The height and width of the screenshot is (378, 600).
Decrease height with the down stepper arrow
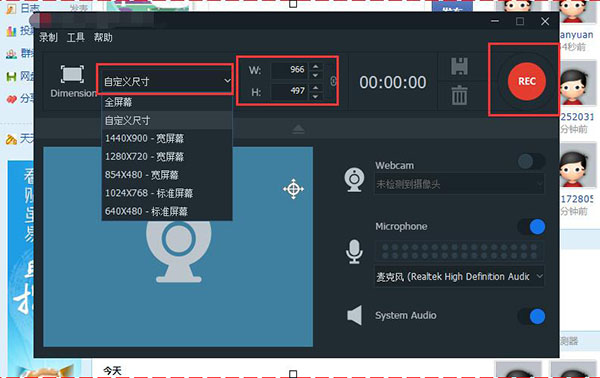[315, 96]
